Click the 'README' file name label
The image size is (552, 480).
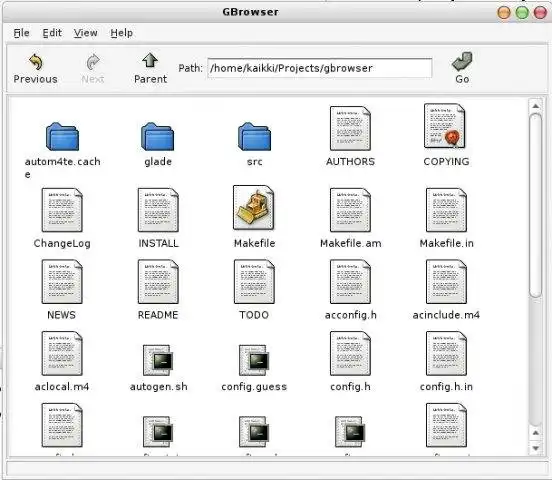(x=158, y=315)
